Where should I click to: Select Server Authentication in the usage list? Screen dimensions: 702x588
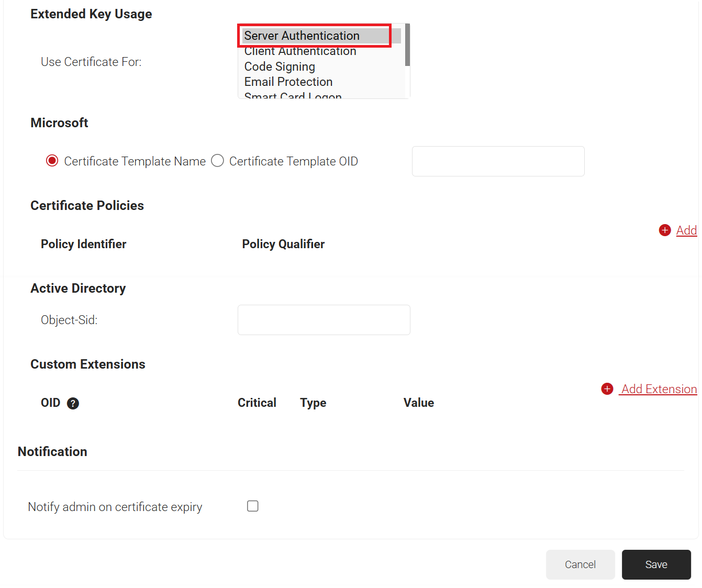click(x=302, y=36)
